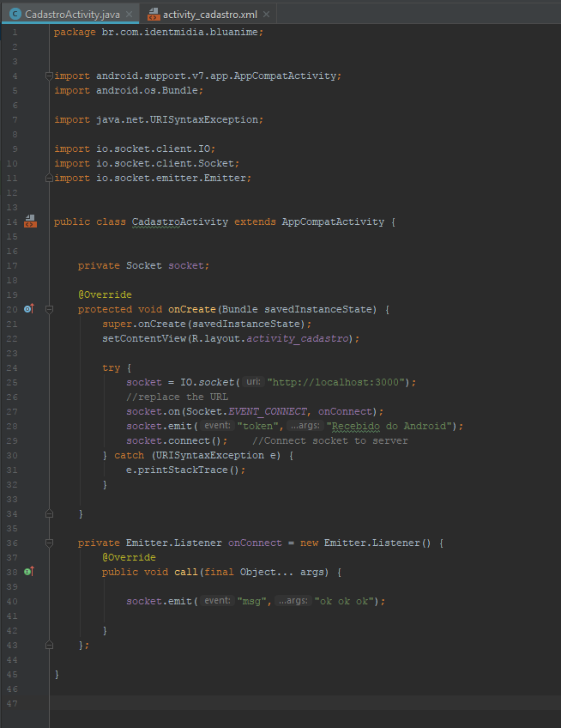This screenshot has height=728, width=561.
Task: Click the override gutter icon on line 20
Action: pos(29,309)
